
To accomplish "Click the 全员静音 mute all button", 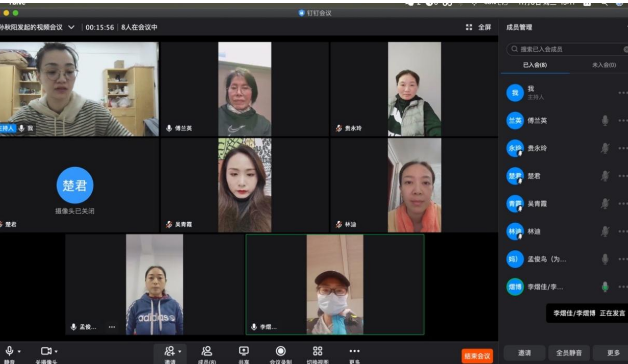I will pos(569,353).
